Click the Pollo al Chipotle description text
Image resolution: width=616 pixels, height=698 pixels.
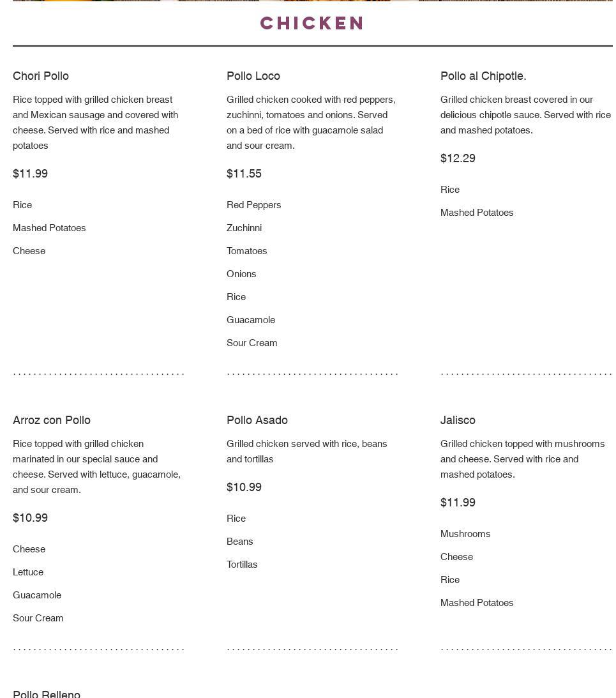(525, 115)
